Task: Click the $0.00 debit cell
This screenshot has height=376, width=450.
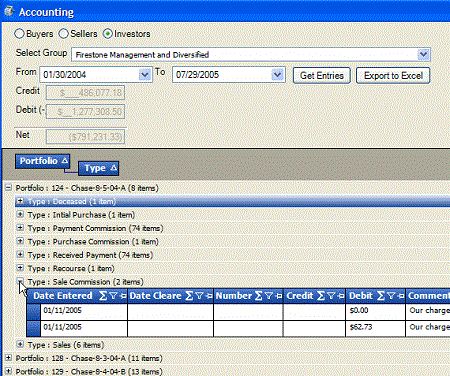Action: (x=376, y=312)
